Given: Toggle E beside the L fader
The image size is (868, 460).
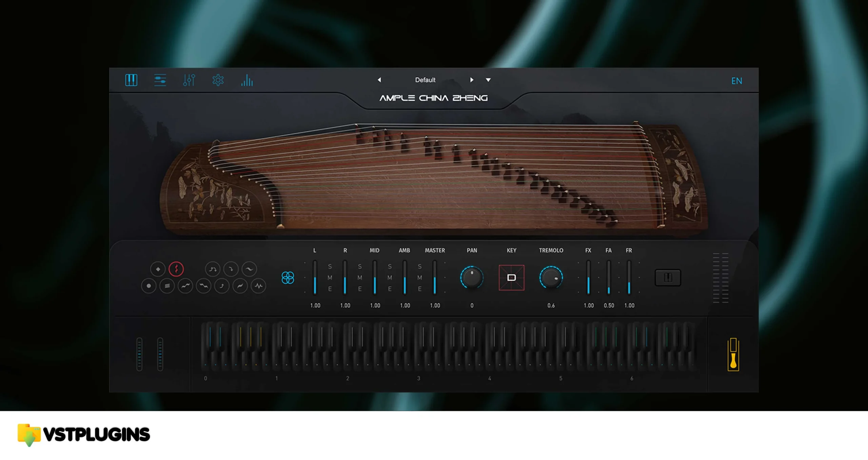Looking at the screenshot, I should click(x=330, y=289).
